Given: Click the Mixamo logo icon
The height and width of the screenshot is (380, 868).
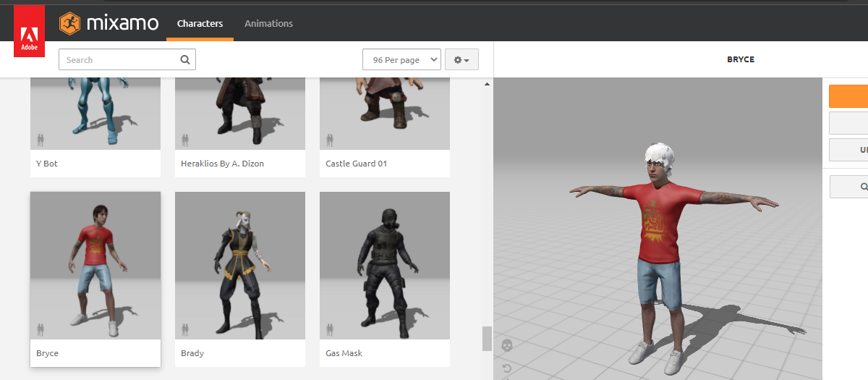Looking at the screenshot, I should pos(70,23).
